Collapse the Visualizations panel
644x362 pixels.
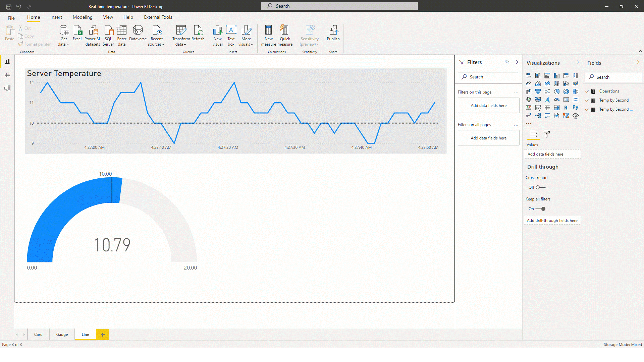578,62
